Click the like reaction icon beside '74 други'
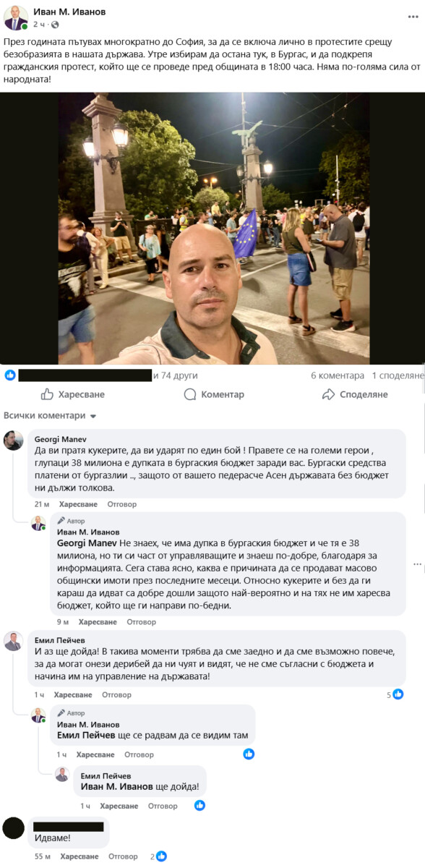 tap(10, 375)
